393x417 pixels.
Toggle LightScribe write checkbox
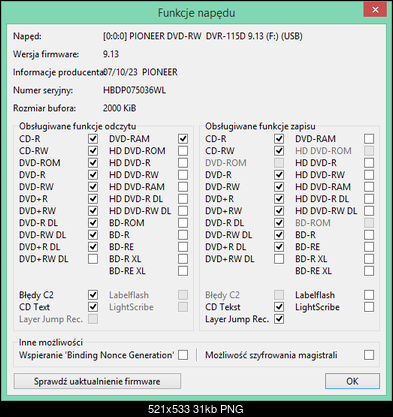369,307
